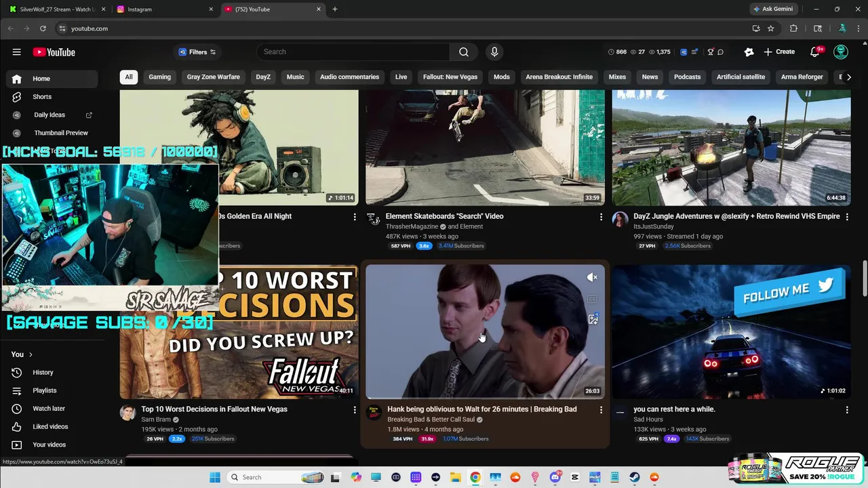Image resolution: width=868 pixels, height=488 pixels.
Task: Open options for Top 10 Worst Decisions video
Action: pos(355,410)
